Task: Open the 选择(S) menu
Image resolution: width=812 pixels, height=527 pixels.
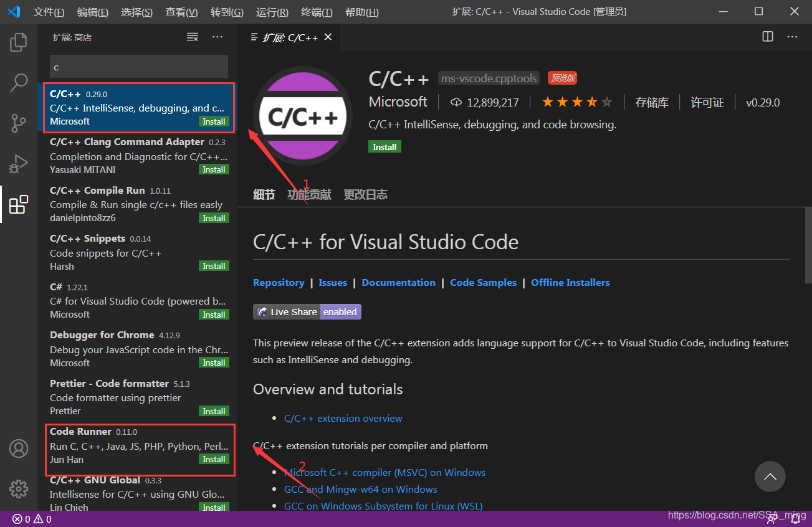Action: coord(136,12)
